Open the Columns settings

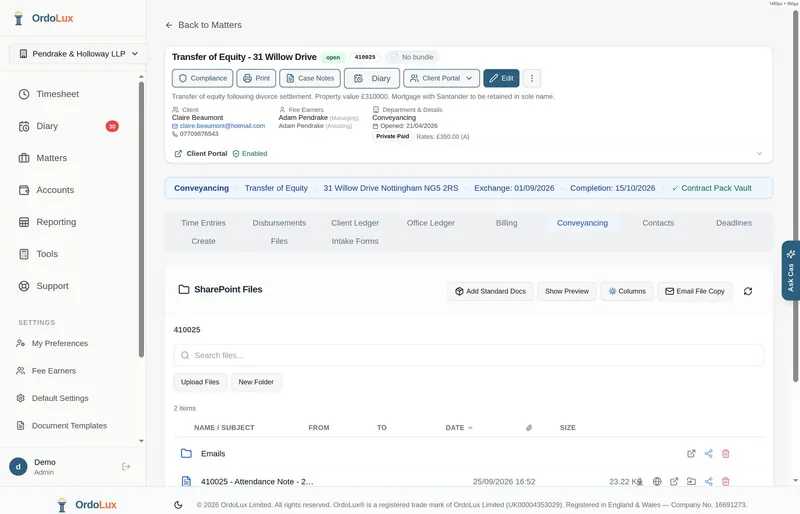click(627, 291)
